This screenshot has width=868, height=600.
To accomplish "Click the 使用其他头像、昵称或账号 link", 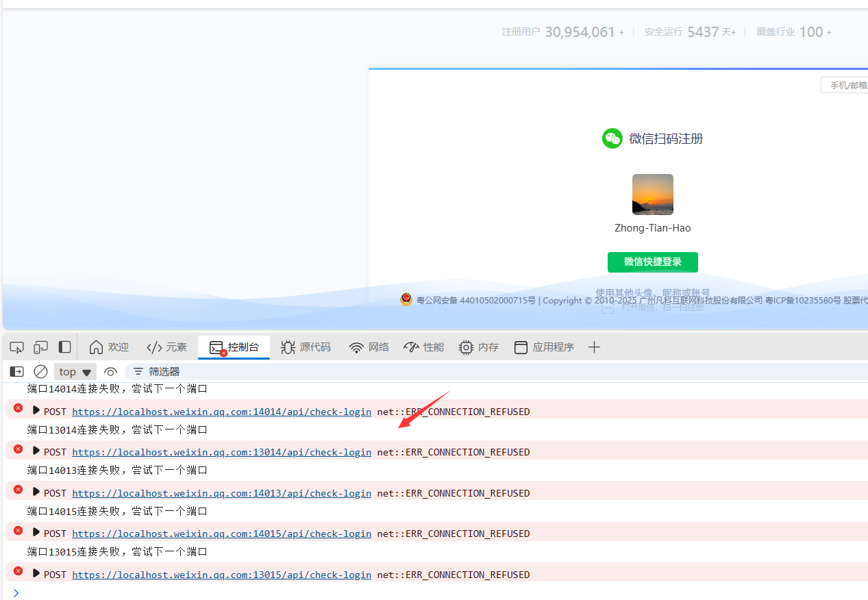I will click(x=653, y=293).
